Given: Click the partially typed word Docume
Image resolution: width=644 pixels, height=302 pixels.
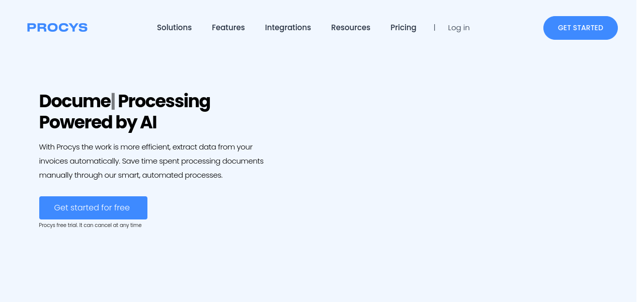Looking at the screenshot, I should [x=74, y=101].
